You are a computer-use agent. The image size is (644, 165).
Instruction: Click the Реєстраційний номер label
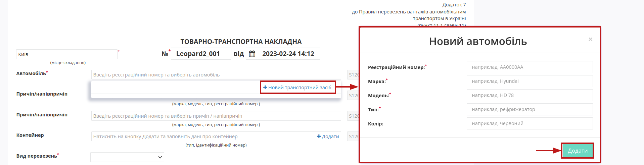pyautogui.click(x=396, y=67)
